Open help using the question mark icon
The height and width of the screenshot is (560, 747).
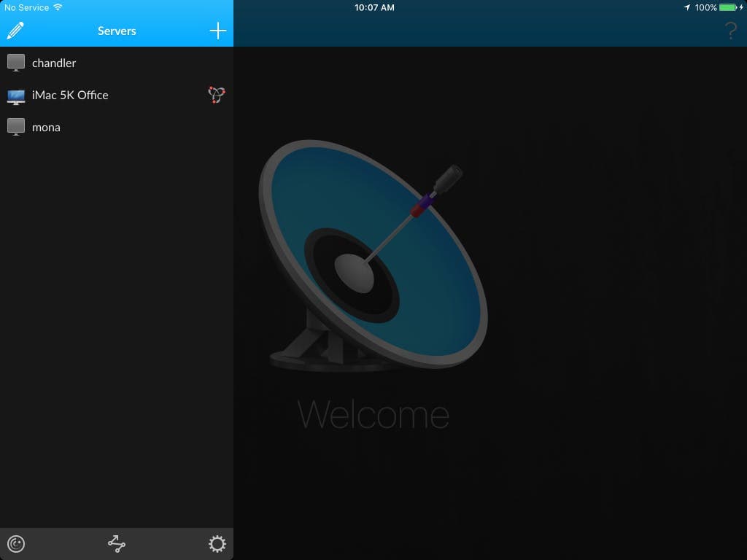pos(729,31)
